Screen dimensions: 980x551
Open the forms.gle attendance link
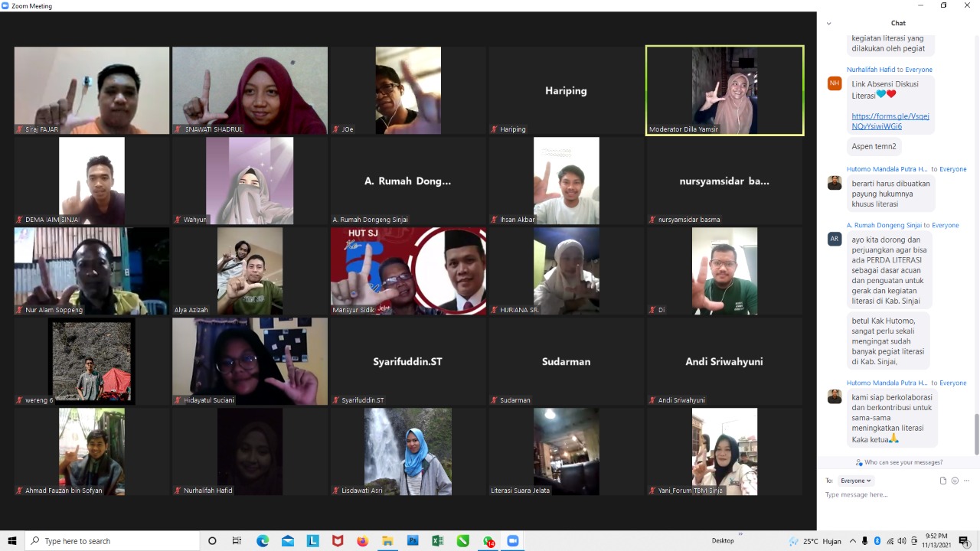click(x=890, y=121)
